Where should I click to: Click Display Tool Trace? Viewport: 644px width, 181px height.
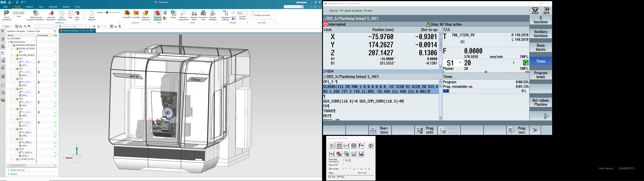pyautogui.click(x=261, y=15)
